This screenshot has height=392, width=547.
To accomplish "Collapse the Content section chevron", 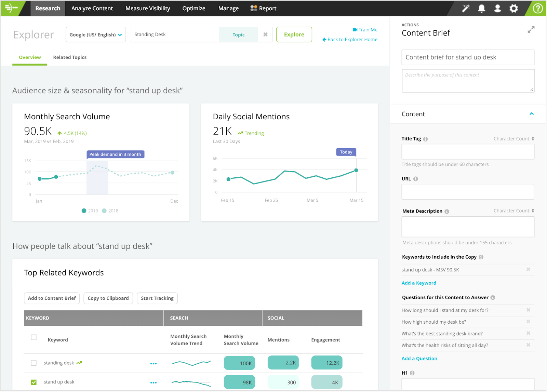I will pos(531,113).
